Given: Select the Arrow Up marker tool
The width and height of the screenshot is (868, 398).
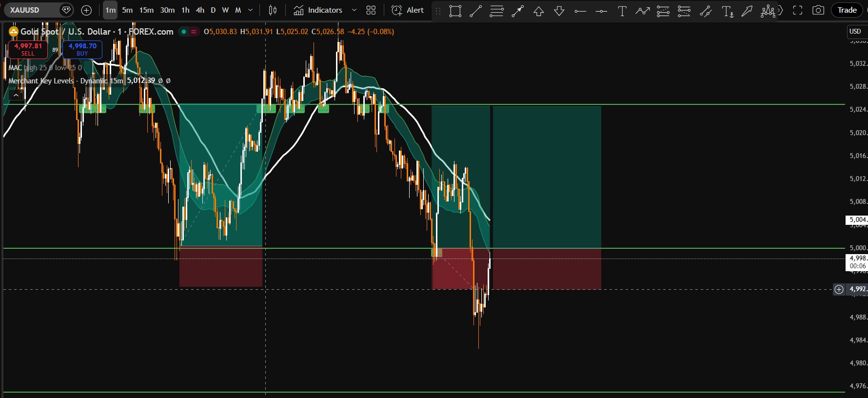Looking at the screenshot, I should pyautogui.click(x=538, y=11).
